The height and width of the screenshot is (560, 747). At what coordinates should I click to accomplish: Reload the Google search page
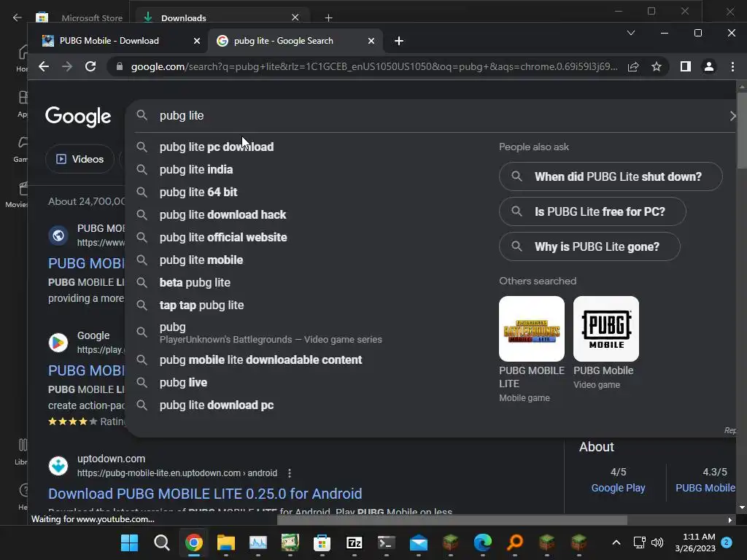pos(90,66)
